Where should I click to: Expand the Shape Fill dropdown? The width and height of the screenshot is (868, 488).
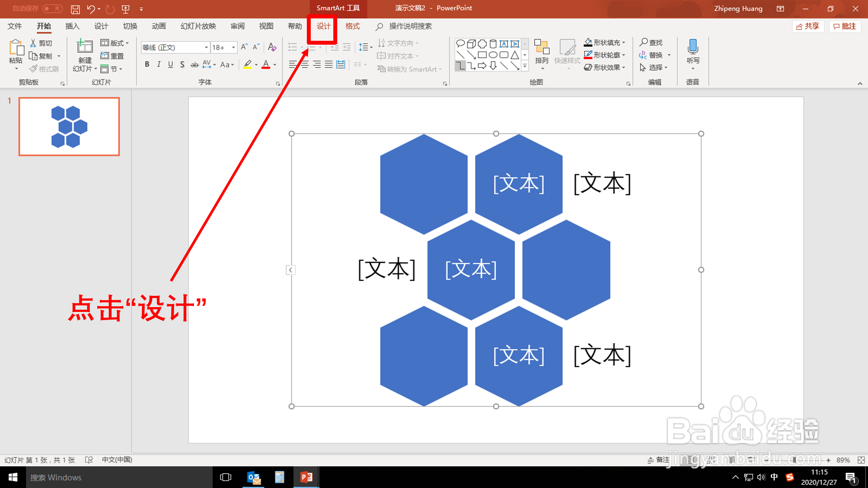click(x=624, y=43)
